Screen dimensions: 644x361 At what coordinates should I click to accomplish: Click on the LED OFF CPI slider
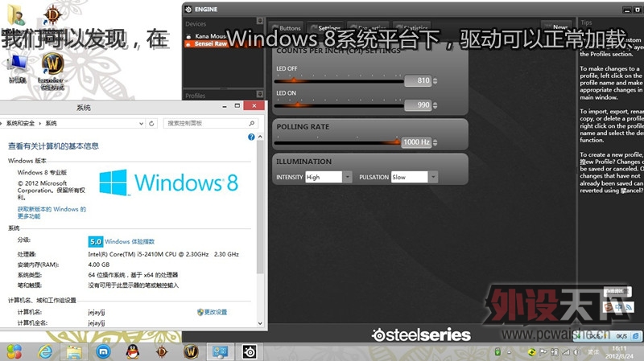[339, 81]
